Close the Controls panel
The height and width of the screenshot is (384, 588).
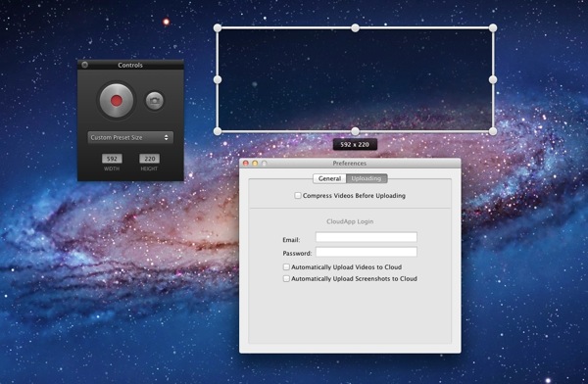84,65
